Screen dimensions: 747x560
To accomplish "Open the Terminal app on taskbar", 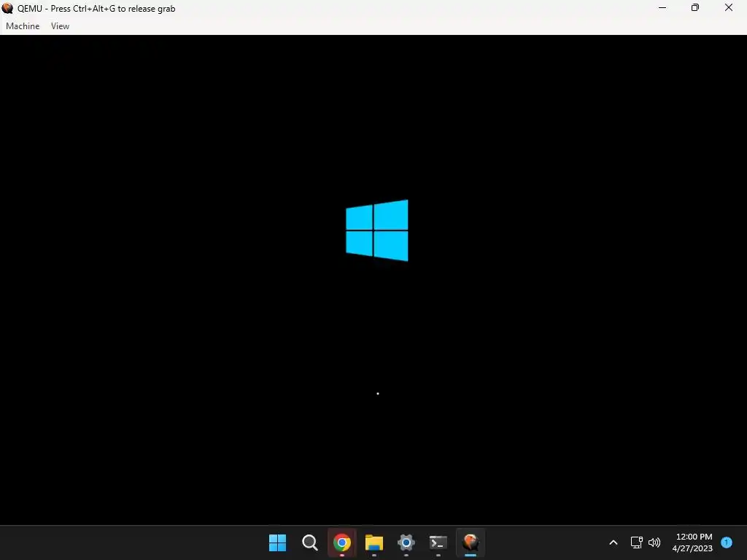I will coord(438,542).
